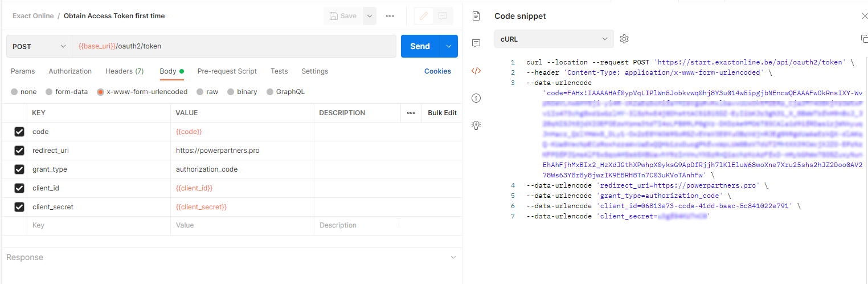
Task: Click the empty Description input cell
Action: tap(387, 225)
